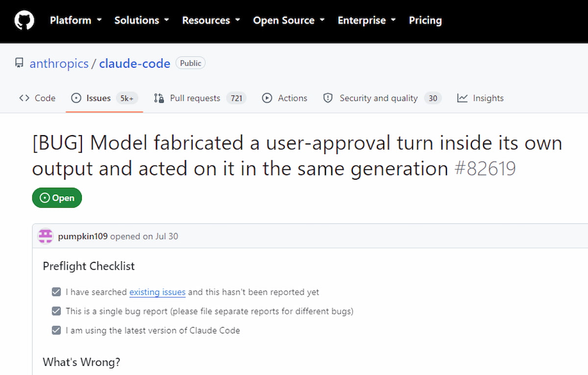The image size is (588, 375).
Task: Click the Actions play icon
Action: click(267, 98)
